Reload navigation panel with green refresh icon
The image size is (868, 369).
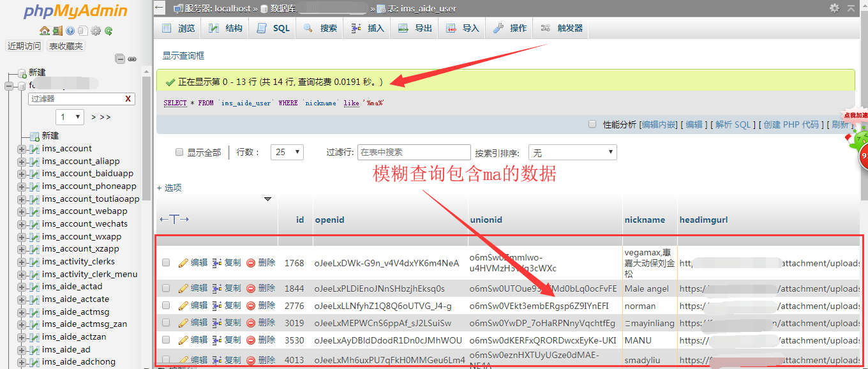click(x=108, y=31)
